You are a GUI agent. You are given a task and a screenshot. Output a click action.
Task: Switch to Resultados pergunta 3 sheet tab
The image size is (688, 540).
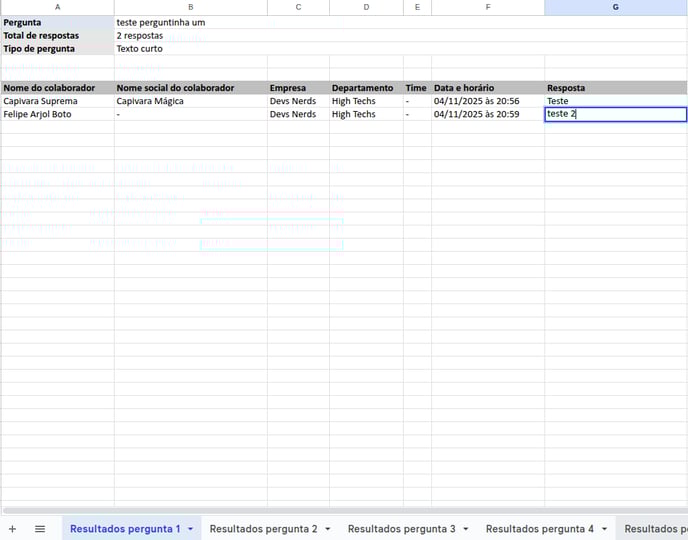(401, 528)
